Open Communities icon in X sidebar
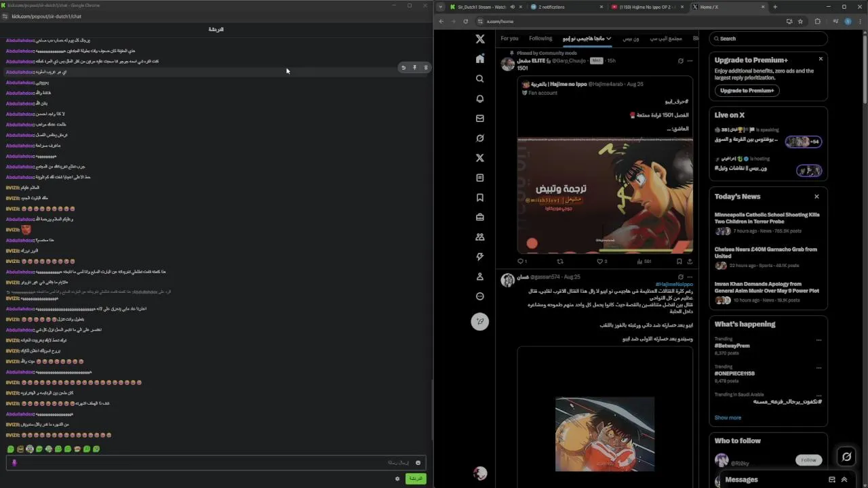 pyautogui.click(x=479, y=237)
